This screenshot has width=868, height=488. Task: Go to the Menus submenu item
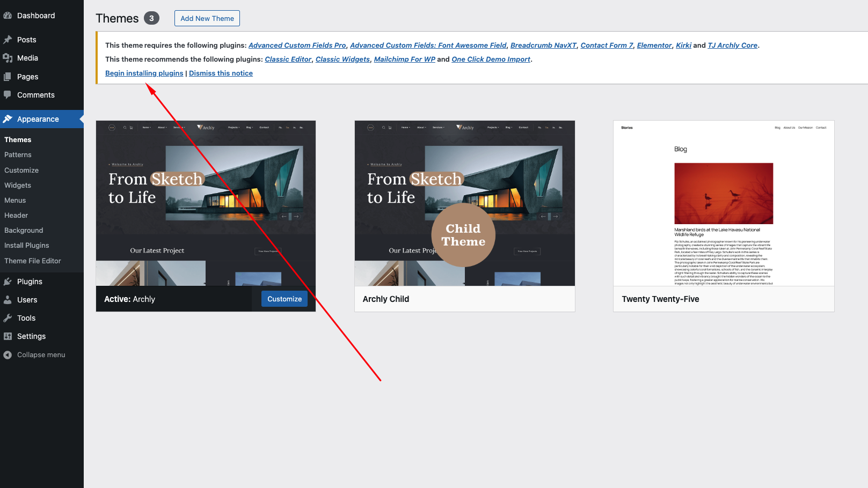point(15,200)
